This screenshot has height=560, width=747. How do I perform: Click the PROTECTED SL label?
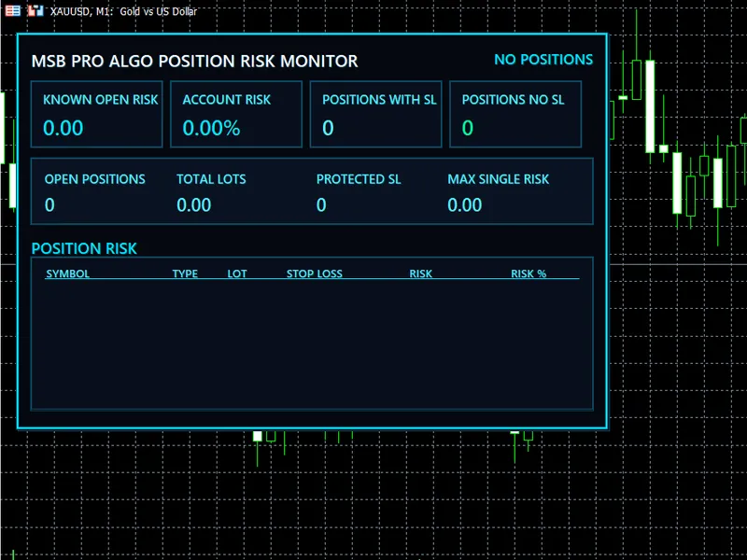[x=359, y=179]
